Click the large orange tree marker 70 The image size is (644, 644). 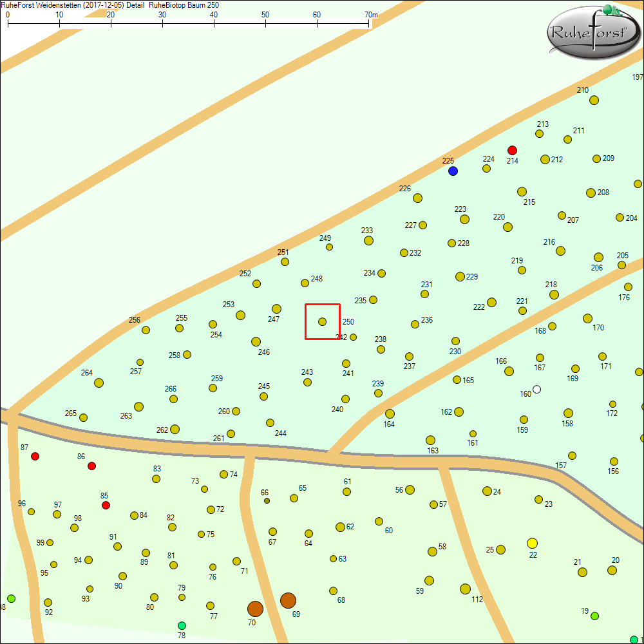pos(255,609)
